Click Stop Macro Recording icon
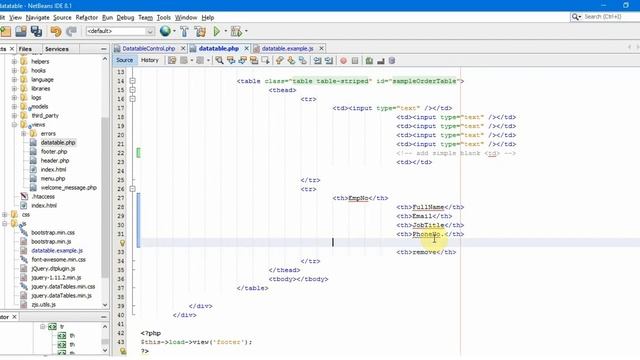This screenshot has height=360, width=640. click(x=355, y=60)
